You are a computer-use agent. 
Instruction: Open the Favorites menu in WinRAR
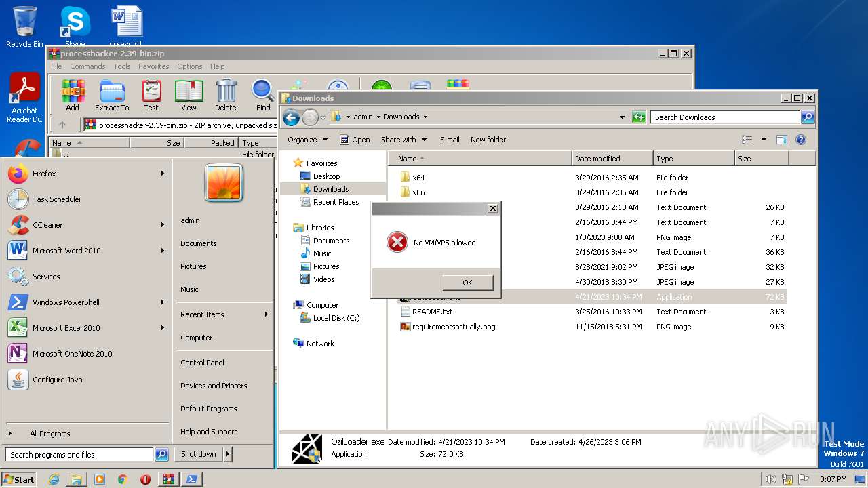pyautogui.click(x=154, y=66)
